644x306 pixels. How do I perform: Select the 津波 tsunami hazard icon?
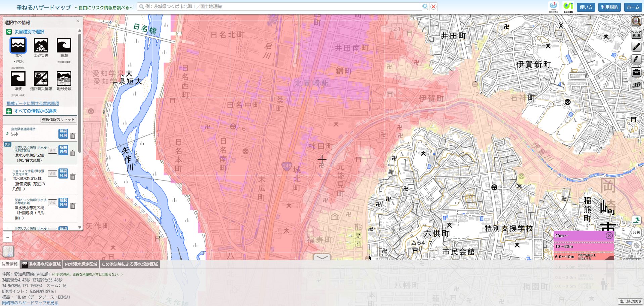(x=18, y=79)
